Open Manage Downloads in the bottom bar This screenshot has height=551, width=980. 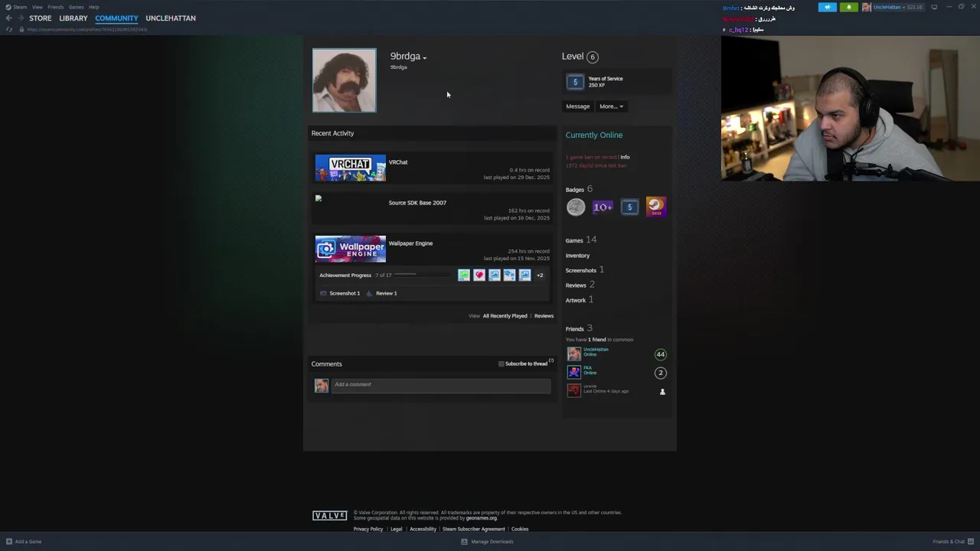coord(487,542)
